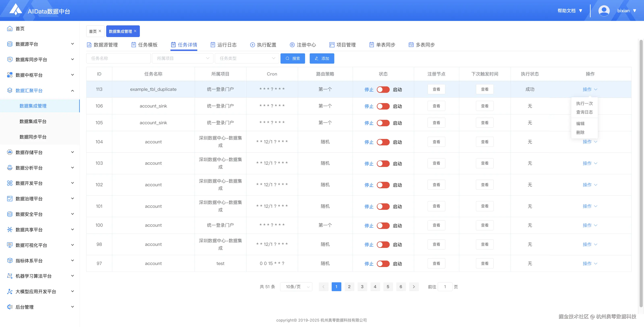Image resolution: width=644 pixels, height=327 pixels.
Task: Click the 首页 home icon in sidebar
Action: click(10, 28)
